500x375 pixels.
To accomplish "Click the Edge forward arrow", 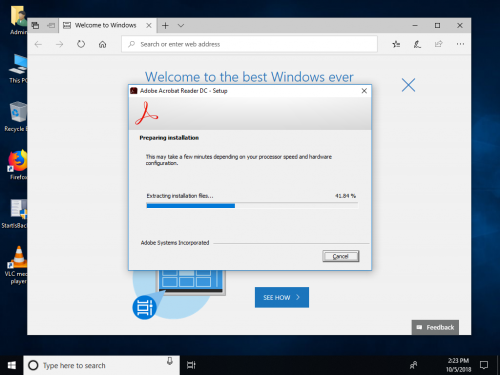I will click(59, 44).
